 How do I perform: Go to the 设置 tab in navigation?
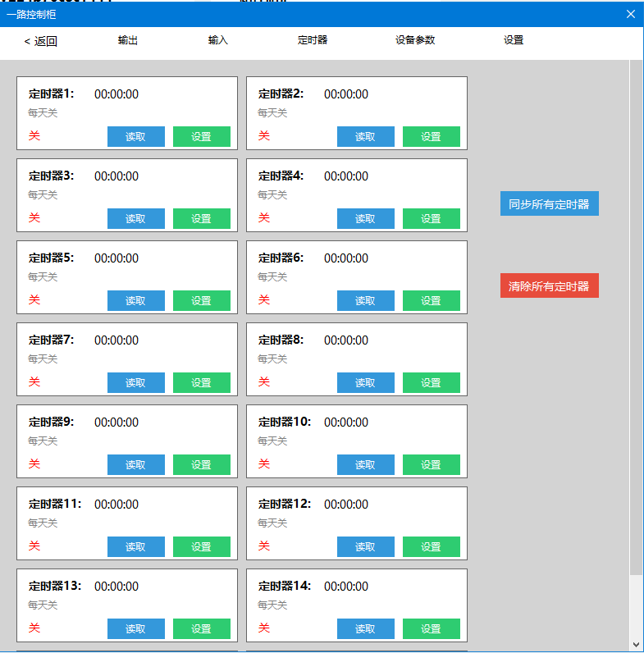pyautogui.click(x=514, y=40)
